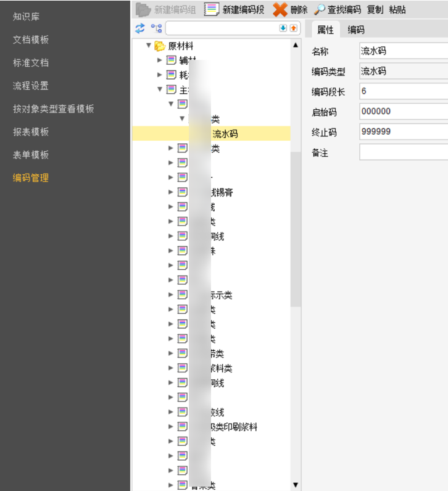Image resolution: width=448 pixels, height=491 pixels.
Task: Click the 复制 button in toolbar
Action: (375, 10)
